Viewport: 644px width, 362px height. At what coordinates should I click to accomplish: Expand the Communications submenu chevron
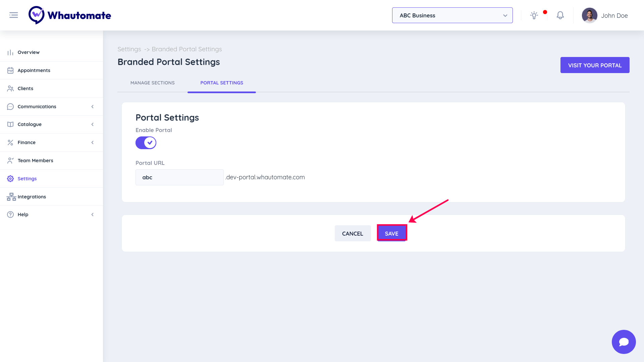click(93, 107)
